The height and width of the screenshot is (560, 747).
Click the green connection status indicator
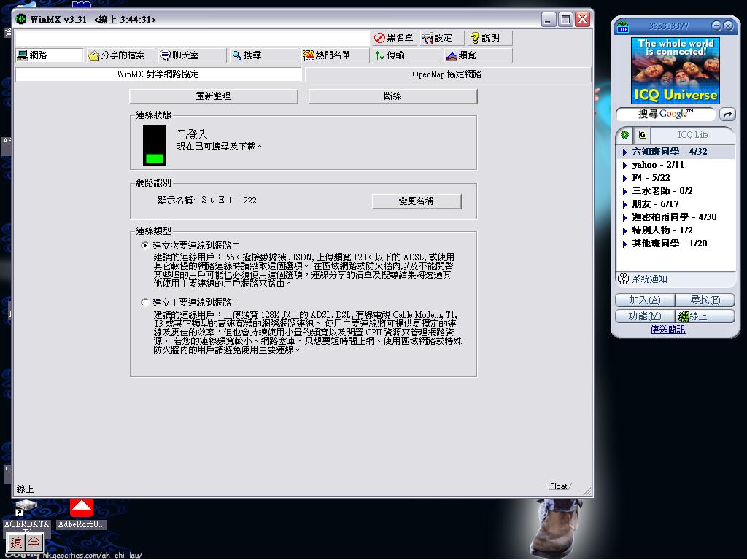point(155,146)
